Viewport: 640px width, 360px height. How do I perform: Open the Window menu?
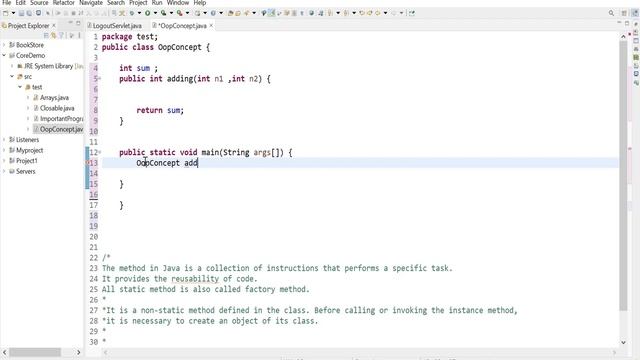(x=178, y=3)
